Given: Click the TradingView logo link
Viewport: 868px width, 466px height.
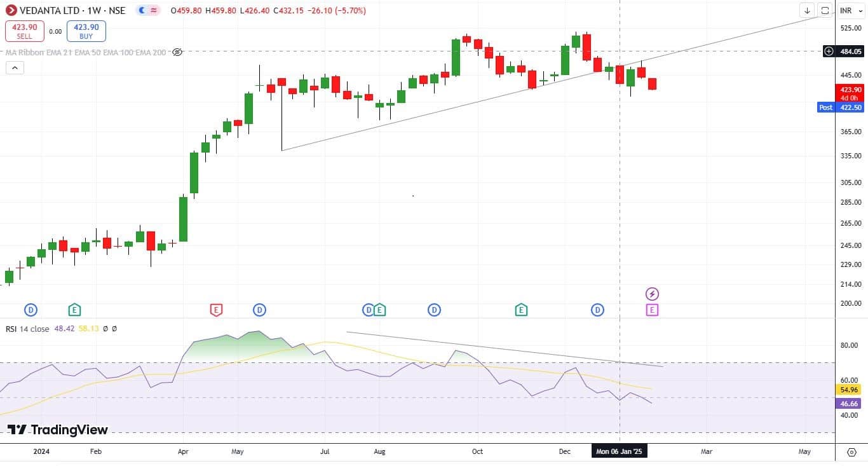Looking at the screenshot, I should (58, 430).
